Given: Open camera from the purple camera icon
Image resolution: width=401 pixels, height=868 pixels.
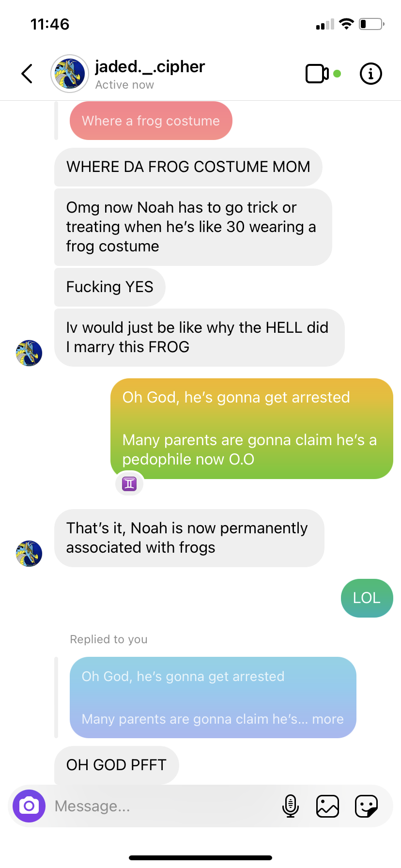Looking at the screenshot, I should point(29,806).
